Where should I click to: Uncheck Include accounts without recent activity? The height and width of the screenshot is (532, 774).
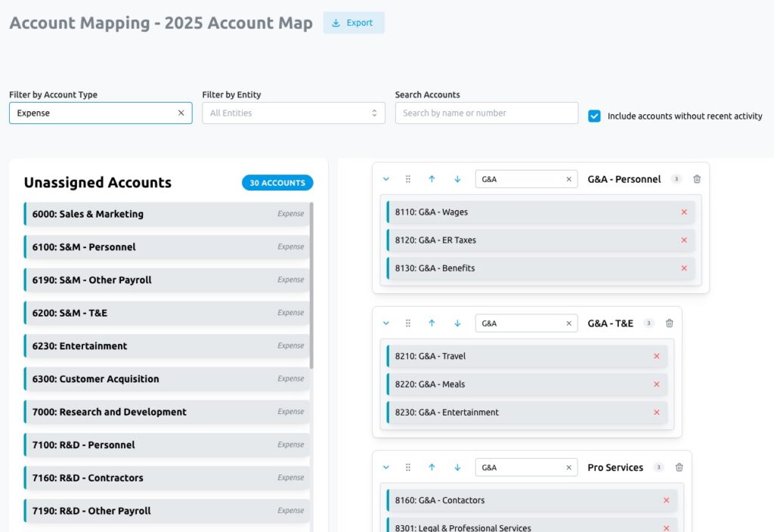pyautogui.click(x=595, y=116)
